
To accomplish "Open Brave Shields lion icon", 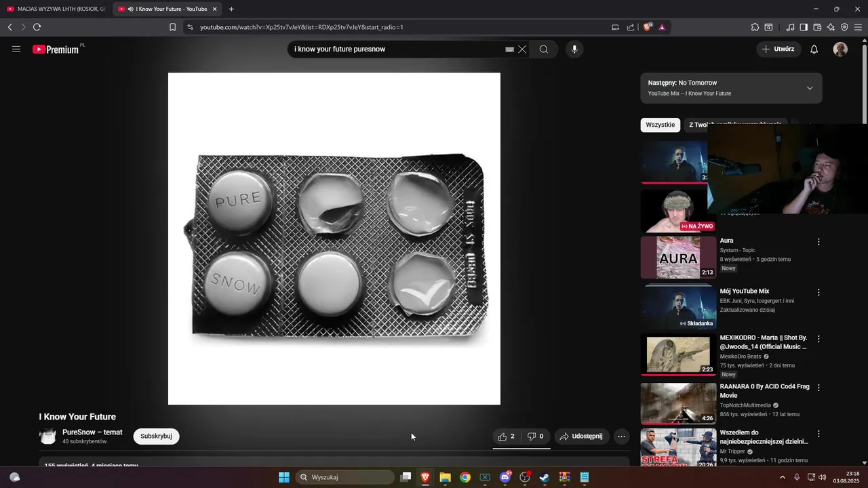I will [x=647, y=27].
